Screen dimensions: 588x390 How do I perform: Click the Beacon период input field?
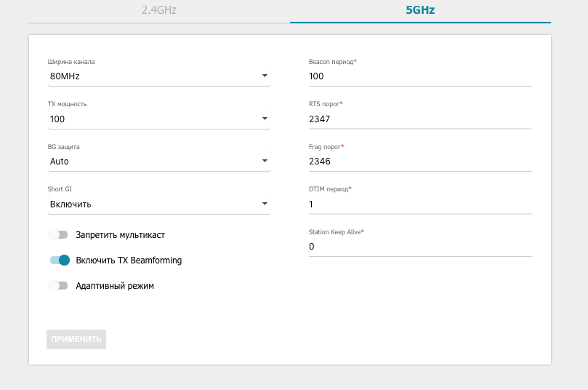click(x=420, y=76)
